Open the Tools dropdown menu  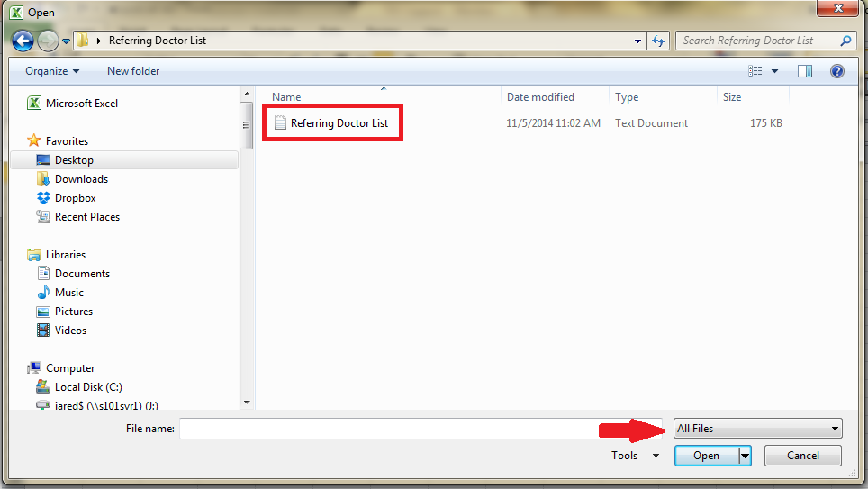click(x=635, y=455)
